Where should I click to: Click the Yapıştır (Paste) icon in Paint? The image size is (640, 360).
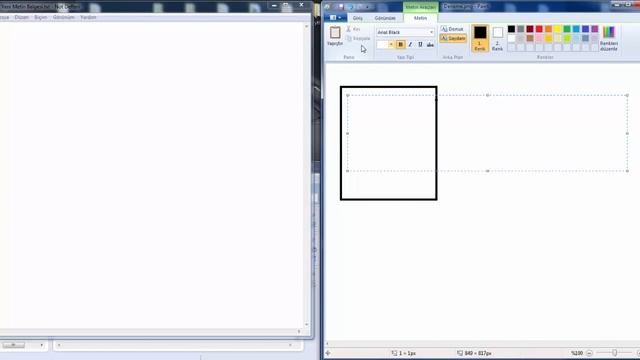click(x=335, y=33)
